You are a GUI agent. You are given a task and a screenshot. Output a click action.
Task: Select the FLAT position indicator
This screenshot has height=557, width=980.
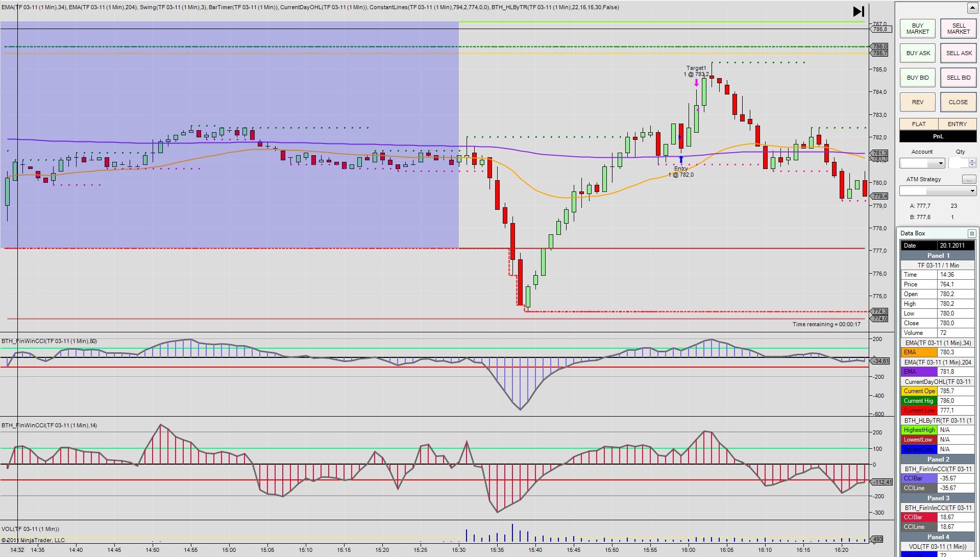918,124
